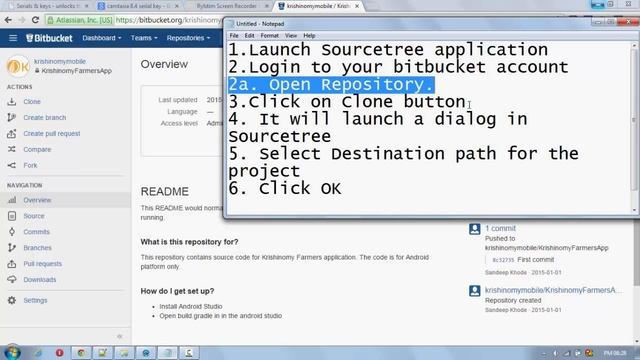This screenshot has height=360, width=640.
Task: Click the browser back arrow
Action: (x=8, y=20)
